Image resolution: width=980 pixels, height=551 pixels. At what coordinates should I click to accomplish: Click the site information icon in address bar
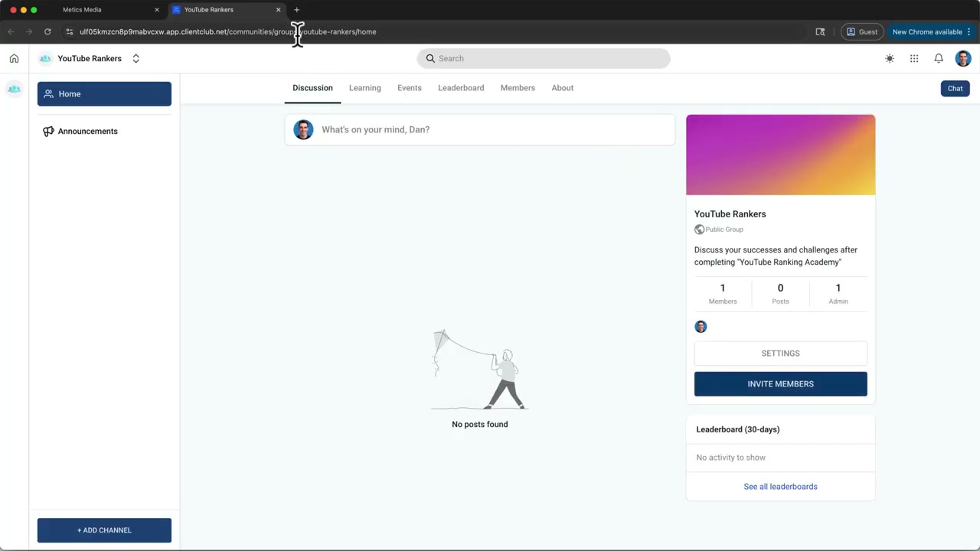point(69,32)
